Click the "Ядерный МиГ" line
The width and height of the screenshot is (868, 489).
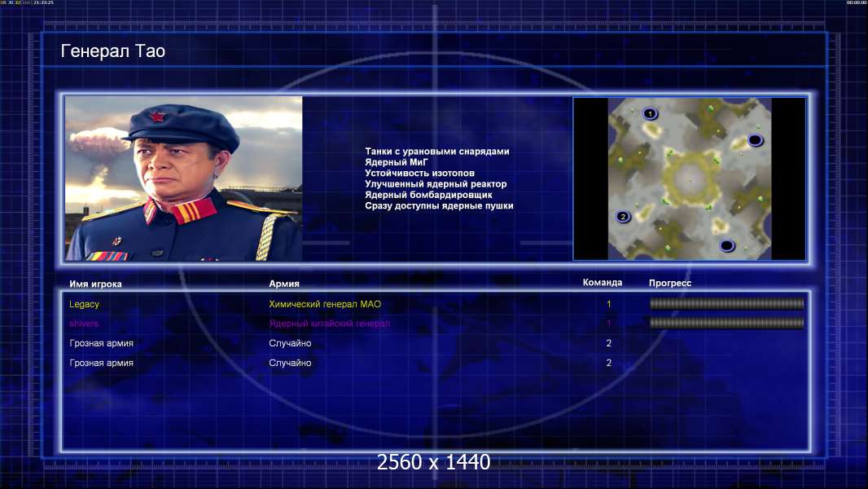[397, 162]
